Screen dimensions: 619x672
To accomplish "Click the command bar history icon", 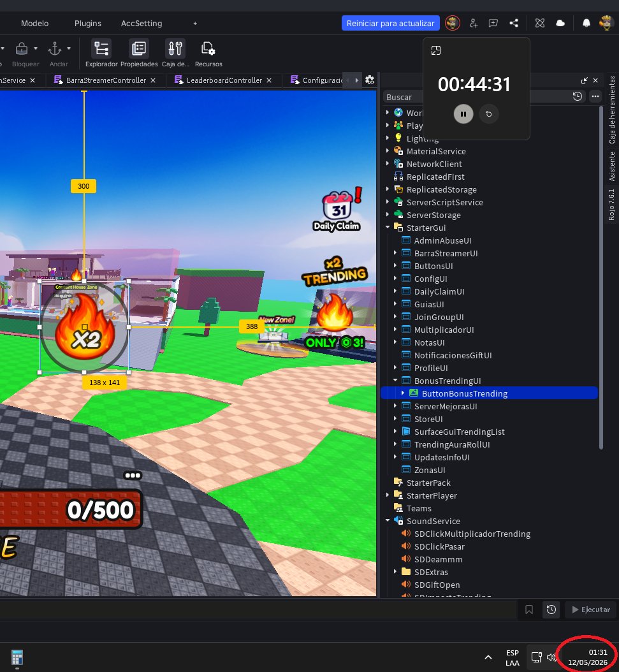I will tap(551, 610).
